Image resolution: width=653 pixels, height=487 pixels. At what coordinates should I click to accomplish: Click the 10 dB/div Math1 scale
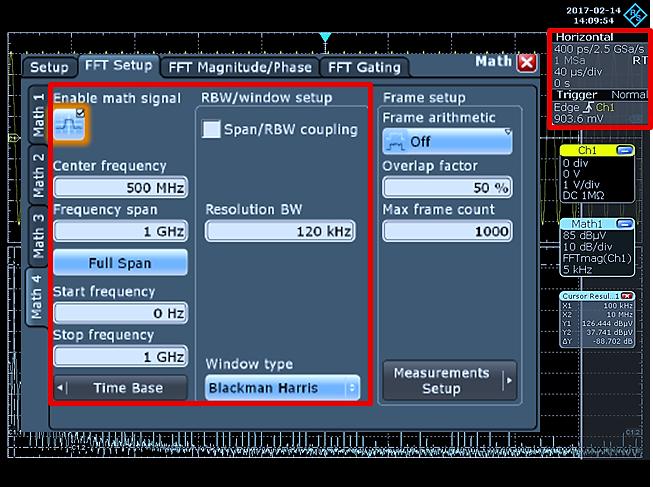point(587,247)
